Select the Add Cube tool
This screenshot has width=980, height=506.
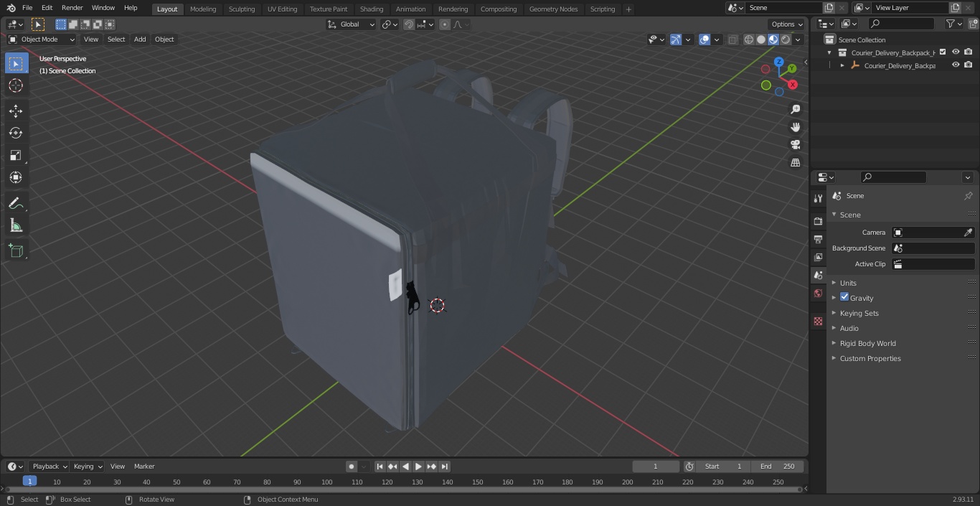click(x=16, y=250)
